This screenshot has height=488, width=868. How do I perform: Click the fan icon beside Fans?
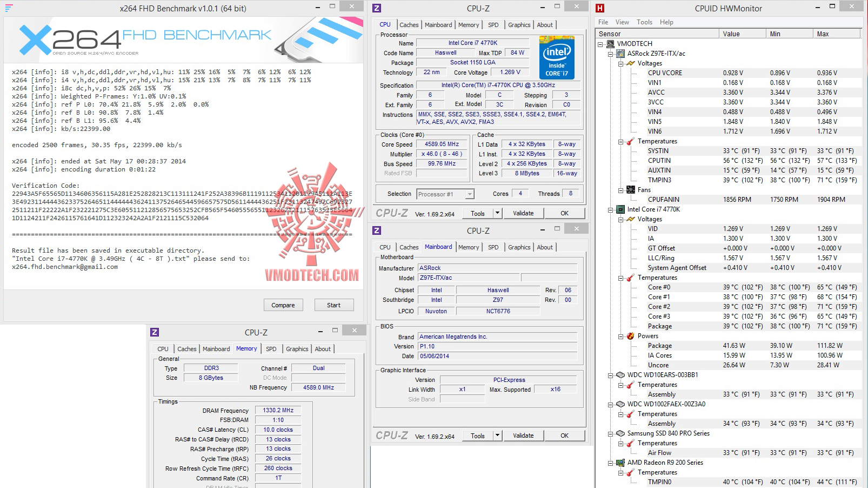click(631, 190)
